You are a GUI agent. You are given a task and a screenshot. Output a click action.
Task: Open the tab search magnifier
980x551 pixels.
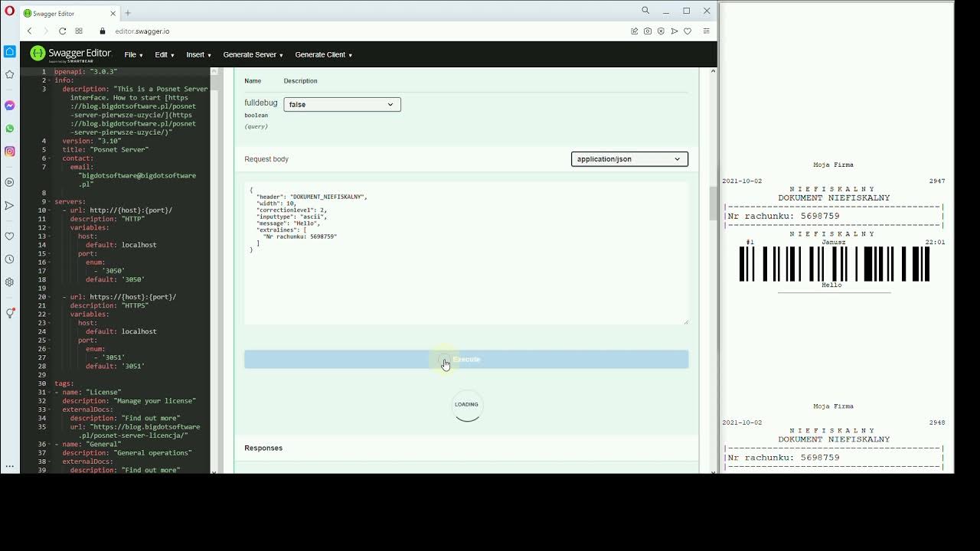click(645, 11)
